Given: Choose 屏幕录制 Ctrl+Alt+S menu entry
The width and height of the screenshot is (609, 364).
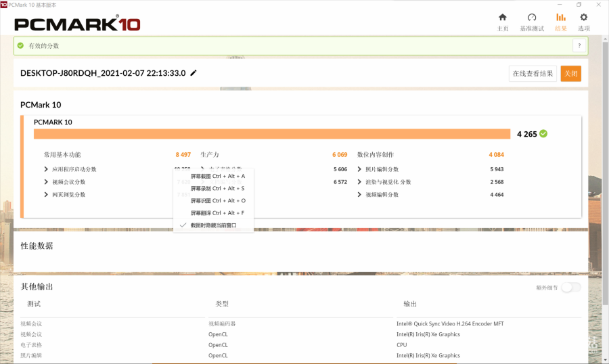Looking at the screenshot, I should coord(217,188).
